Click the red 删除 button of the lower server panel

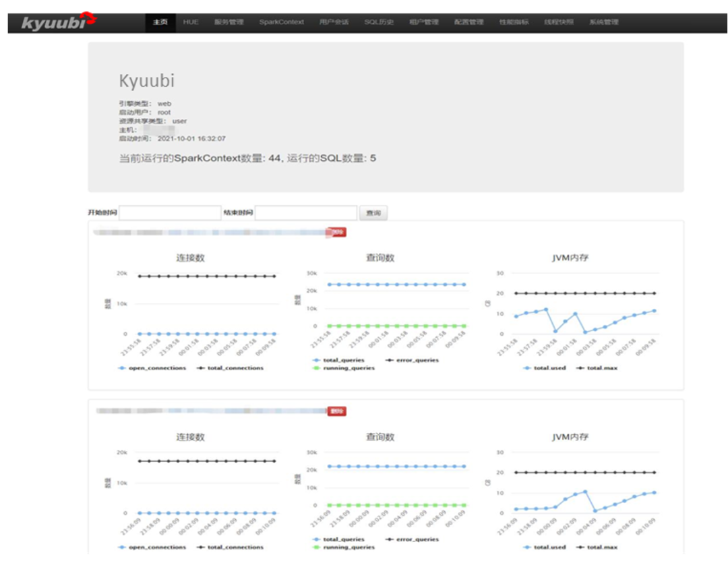point(337,411)
